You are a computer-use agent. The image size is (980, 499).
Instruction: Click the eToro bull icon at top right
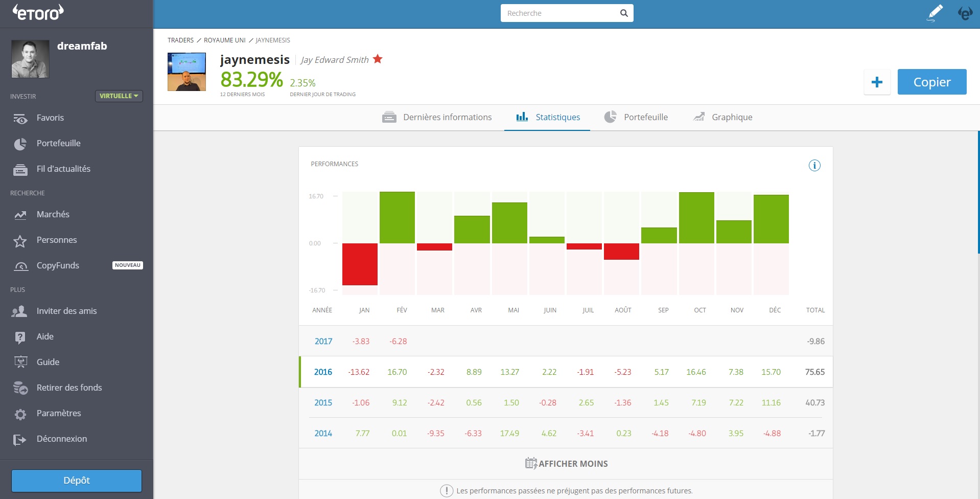click(965, 13)
